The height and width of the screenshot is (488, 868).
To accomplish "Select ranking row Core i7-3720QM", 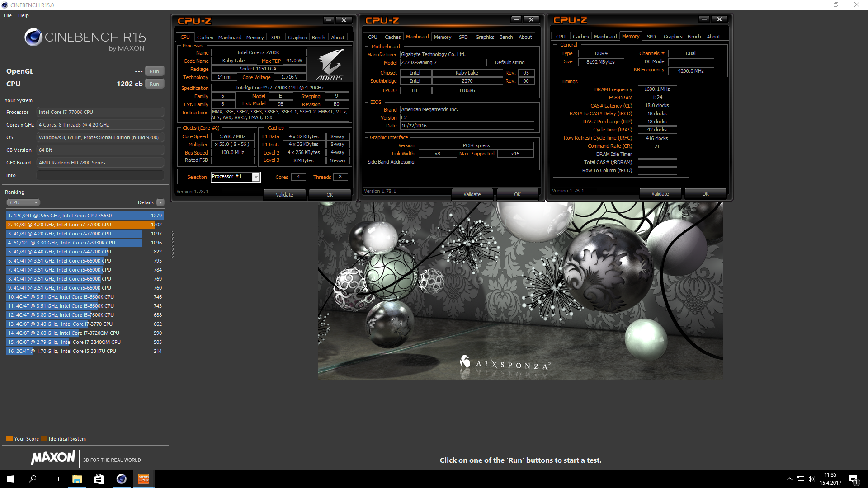I will (x=85, y=333).
